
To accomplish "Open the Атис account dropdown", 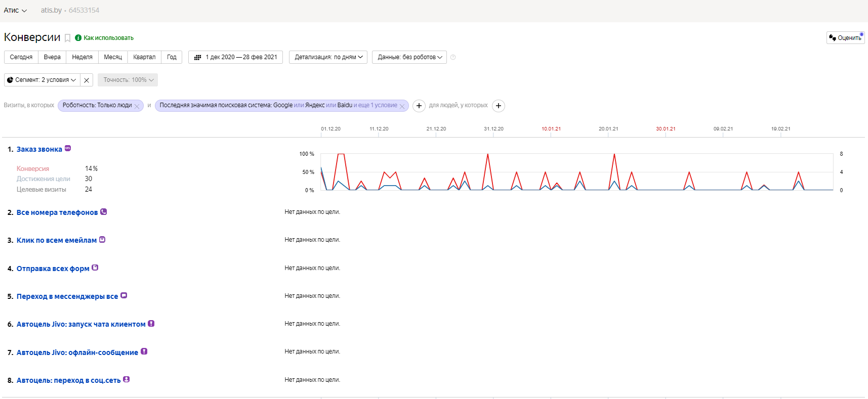I will tap(15, 10).
